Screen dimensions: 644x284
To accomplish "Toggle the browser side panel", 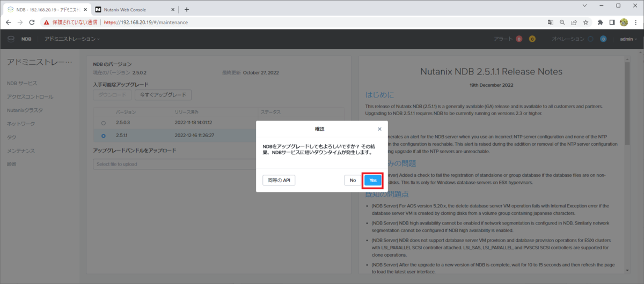I will [612, 22].
